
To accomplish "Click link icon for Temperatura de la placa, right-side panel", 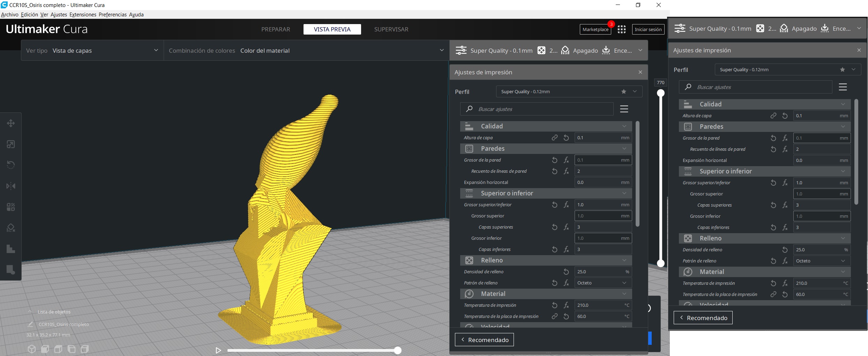I will click(x=773, y=294).
